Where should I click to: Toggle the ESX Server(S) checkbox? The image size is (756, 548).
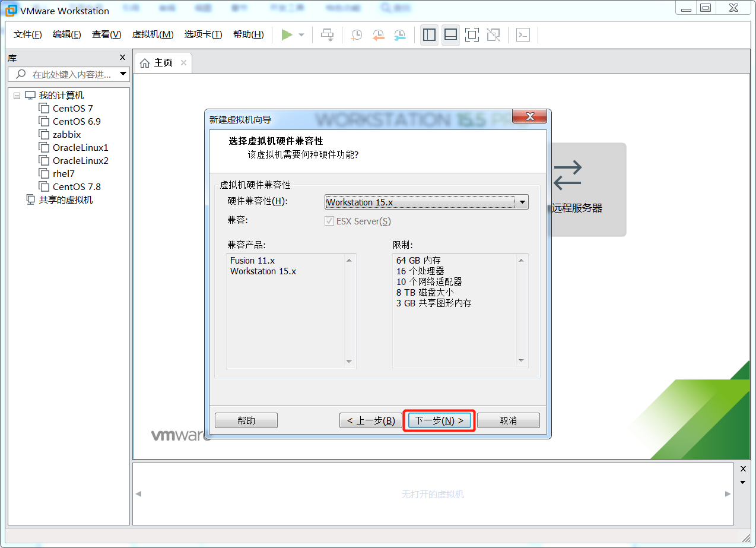329,221
